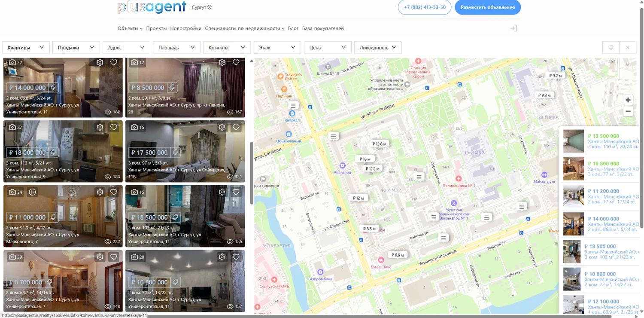Open the plusagent logo home link
This screenshot has width=644, height=318.
[x=152, y=7]
